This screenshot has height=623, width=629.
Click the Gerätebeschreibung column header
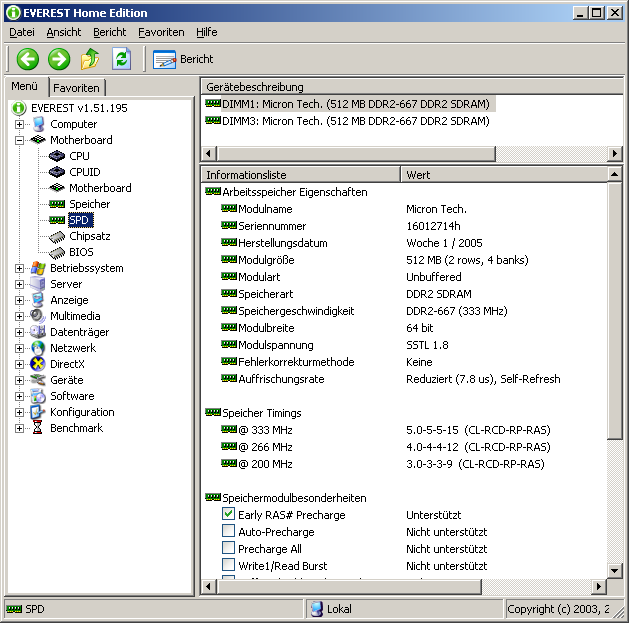pos(412,87)
